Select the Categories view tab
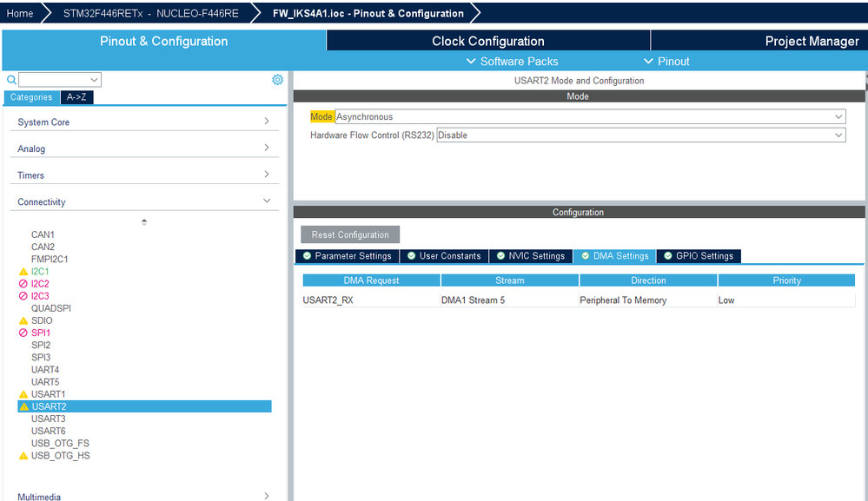Screen dimensions: 868x501 [x=31, y=97]
